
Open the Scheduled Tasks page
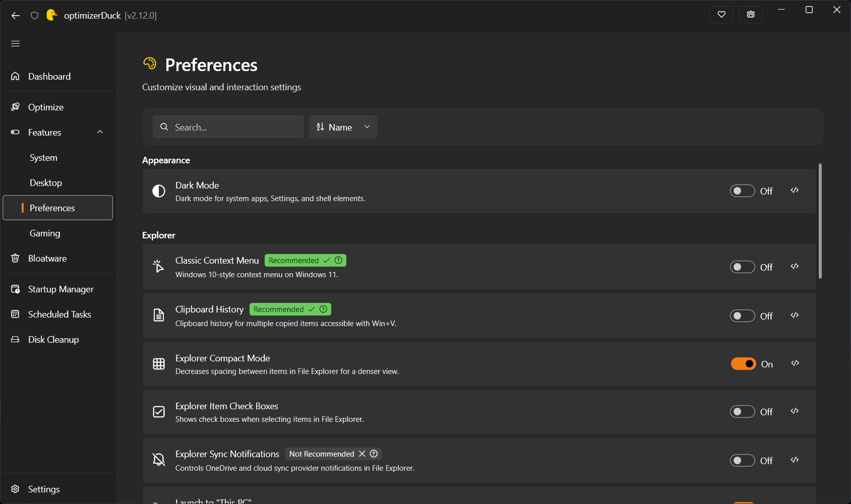pos(57,314)
